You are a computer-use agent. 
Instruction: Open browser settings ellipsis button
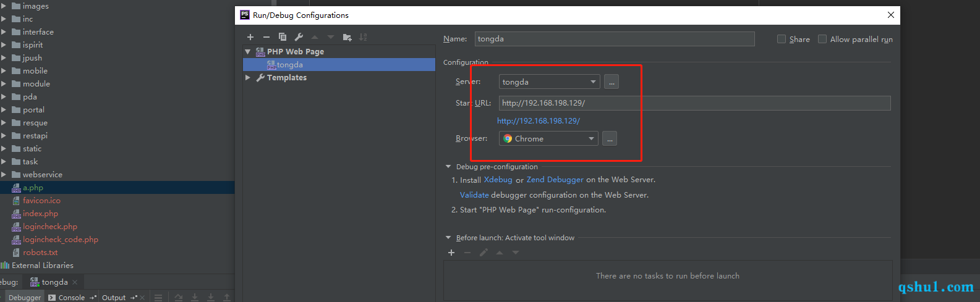coord(610,138)
